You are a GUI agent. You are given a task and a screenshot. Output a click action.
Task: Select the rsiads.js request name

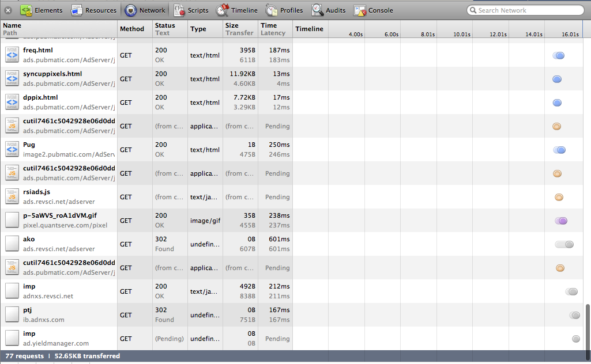tap(36, 192)
